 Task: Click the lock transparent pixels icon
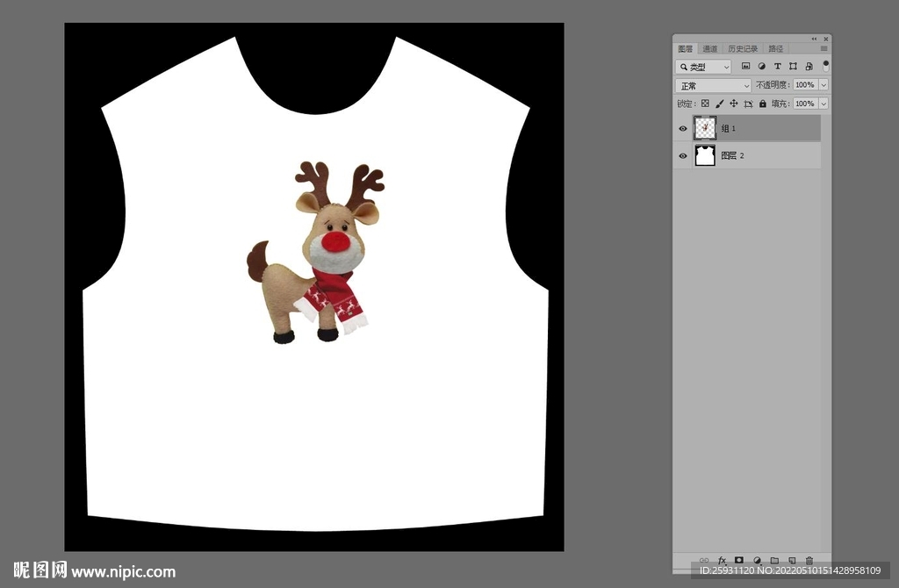pos(705,104)
